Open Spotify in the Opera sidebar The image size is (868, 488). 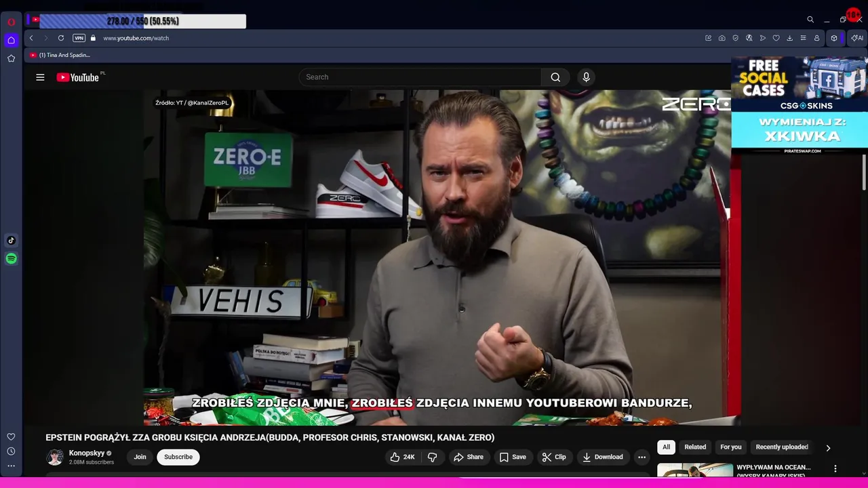11,258
